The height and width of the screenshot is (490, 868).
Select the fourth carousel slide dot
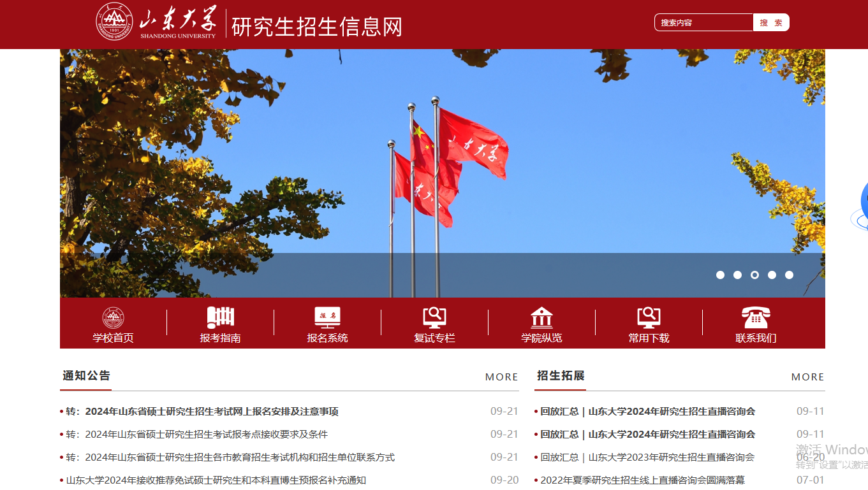pyautogui.click(x=772, y=275)
